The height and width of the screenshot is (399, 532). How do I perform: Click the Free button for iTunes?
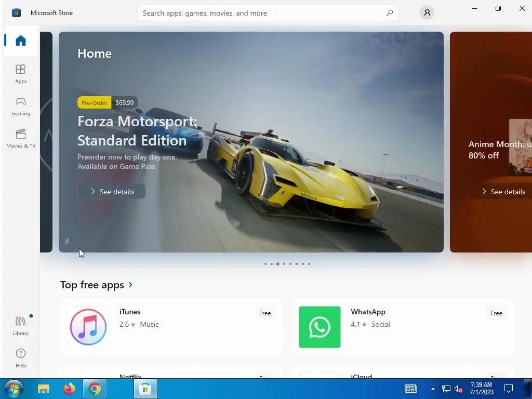[265, 313]
